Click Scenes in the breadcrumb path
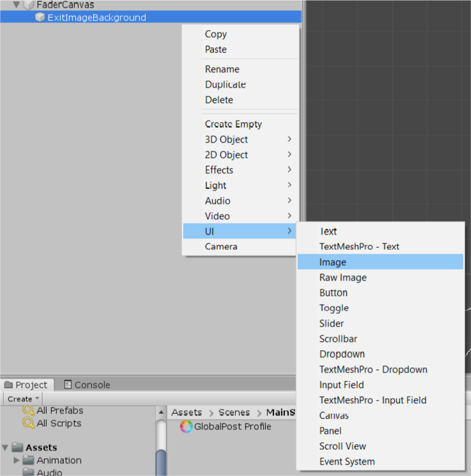Image resolution: width=471 pixels, height=476 pixels. [x=234, y=412]
